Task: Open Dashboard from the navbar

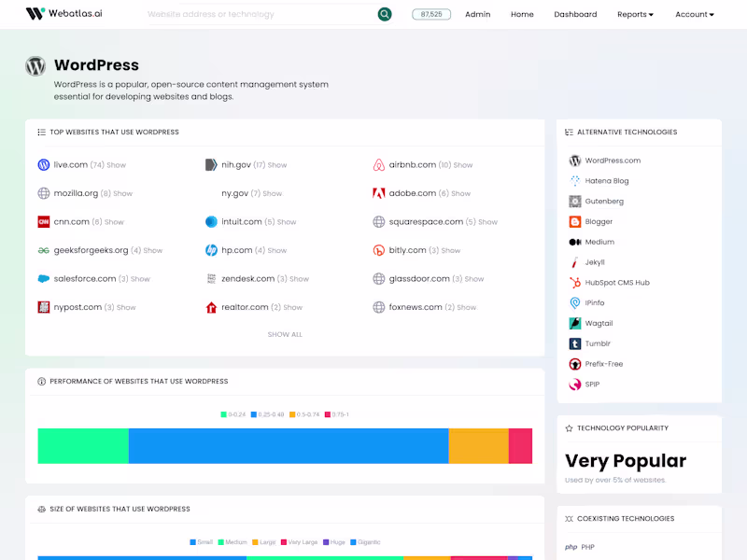Action: pos(575,14)
